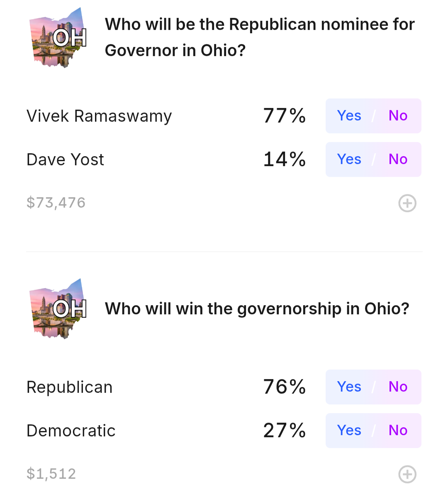The width and height of the screenshot is (448, 492).
Task: Select the Democratic outcome label
Action: coord(71,431)
